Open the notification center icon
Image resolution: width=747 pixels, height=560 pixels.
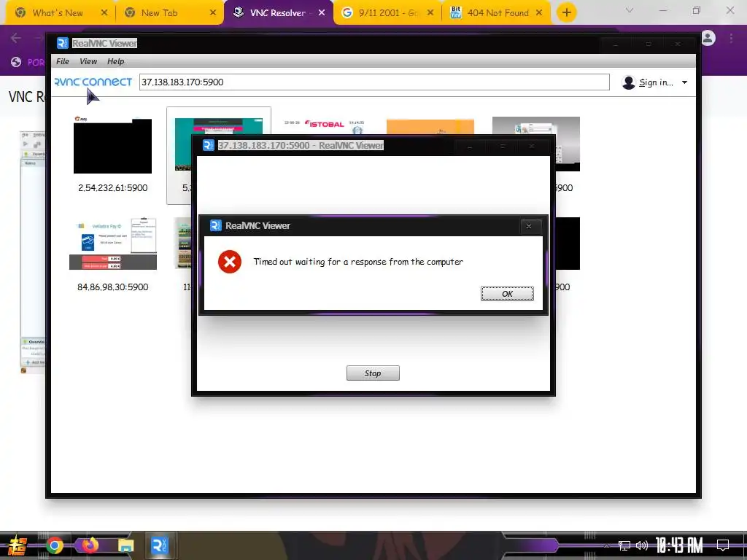pos(723,545)
